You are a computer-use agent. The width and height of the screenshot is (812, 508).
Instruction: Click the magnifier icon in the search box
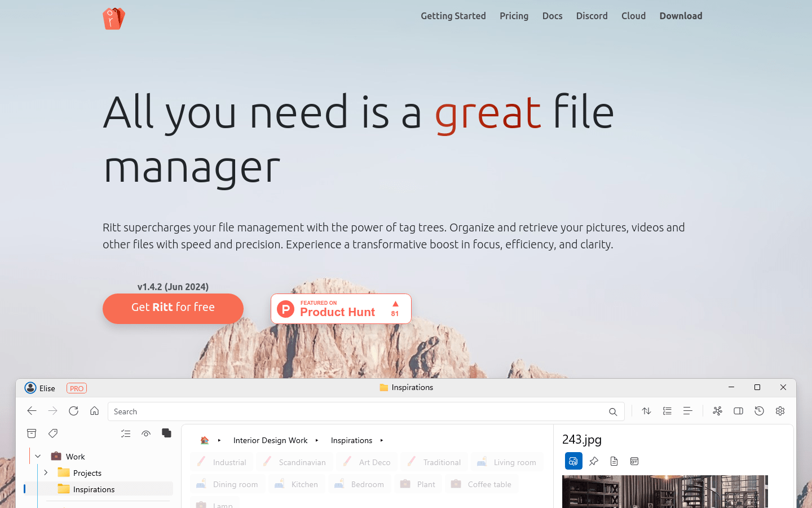click(613, 412)
